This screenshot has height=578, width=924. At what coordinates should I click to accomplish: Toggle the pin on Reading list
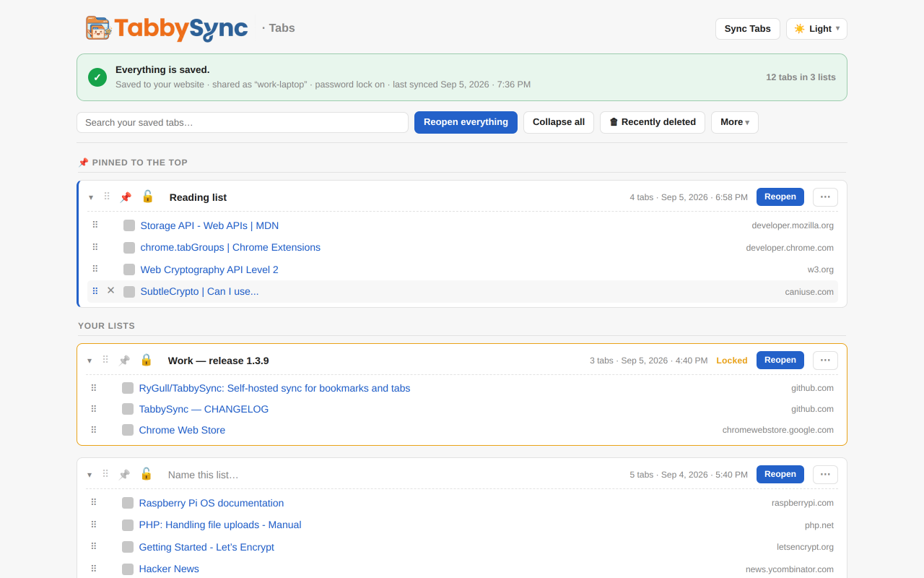[x=126, y=197]
